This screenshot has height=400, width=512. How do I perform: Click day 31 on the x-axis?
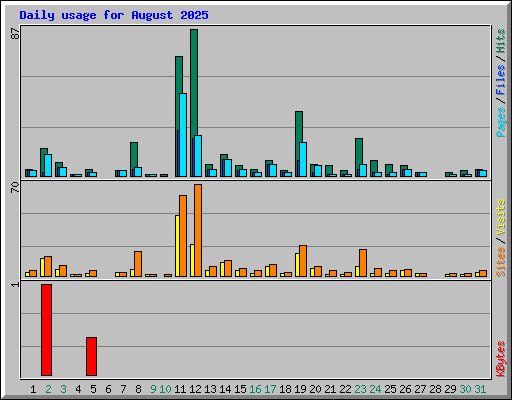point(480,389)
